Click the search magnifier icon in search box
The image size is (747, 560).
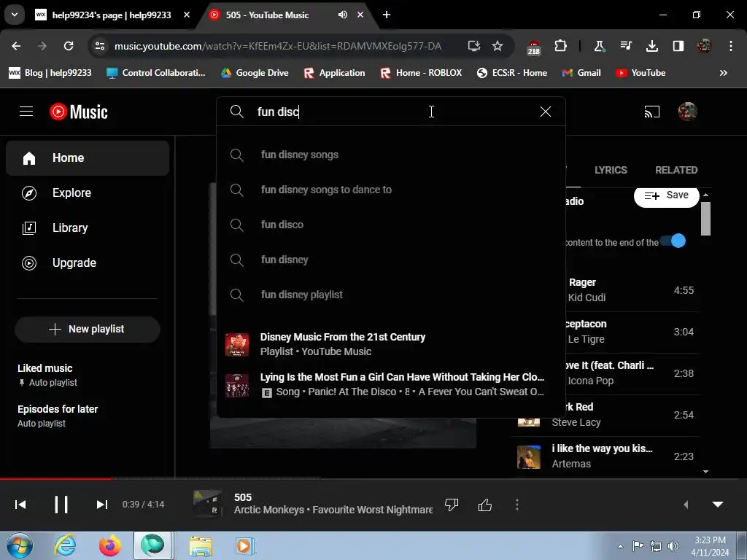(237, 112)
